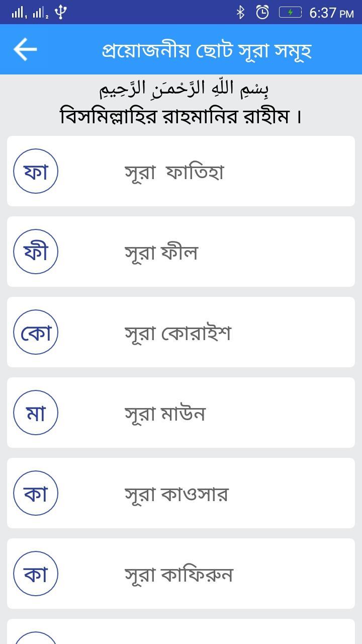Tap the ফী circle icon
Image resolution: width=362 pixels, height=644 pixels.
tap(36, 252)
